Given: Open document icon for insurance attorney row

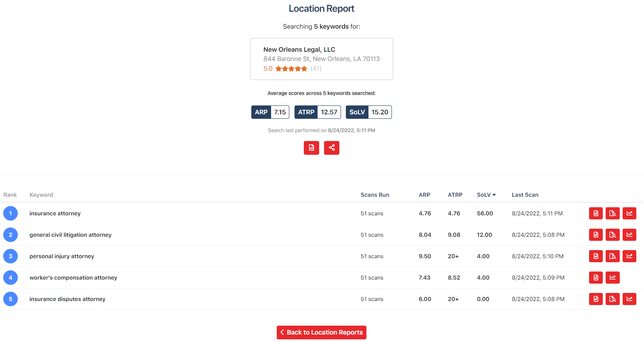Looking at the screenshot, I should click(596, 213).
